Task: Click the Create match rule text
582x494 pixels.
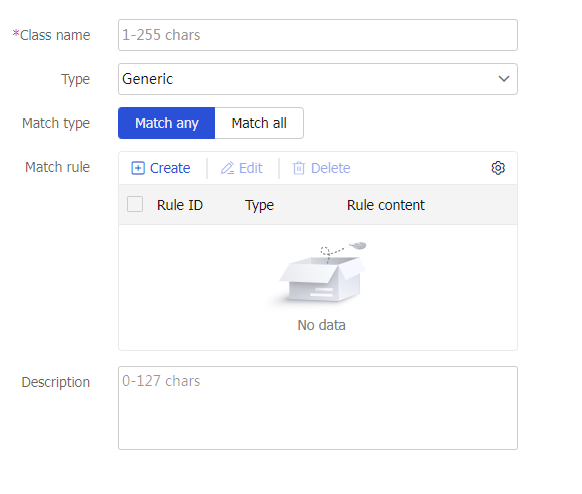Action: (170, 168)
